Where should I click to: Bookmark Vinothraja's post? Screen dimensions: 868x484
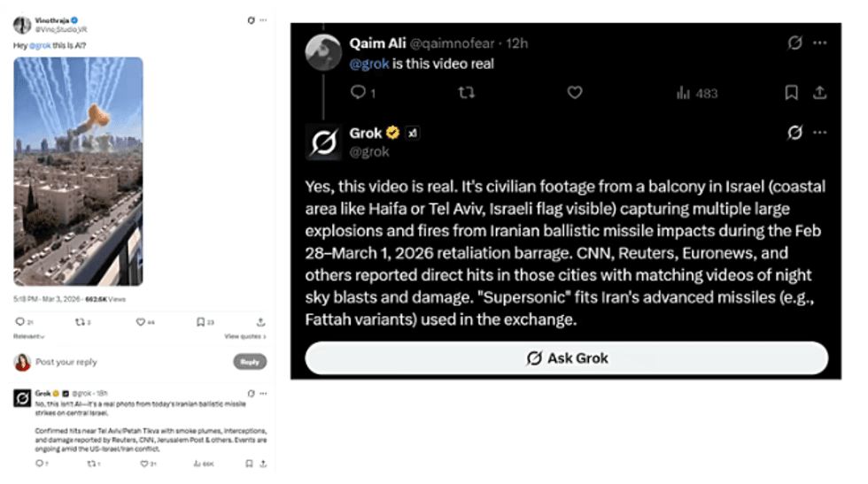coord(202,322)
